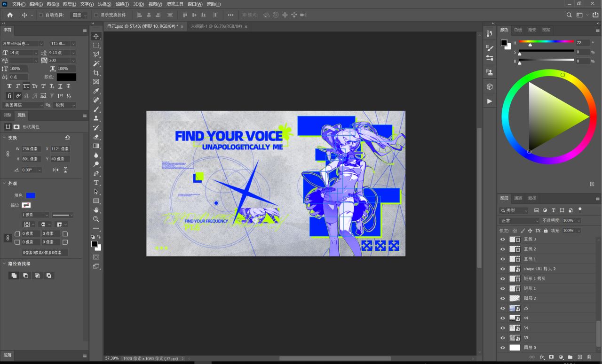This screenshot has height=364, width=602.
Task: Select the Eraser tool
Action: [x=96, y=137]
